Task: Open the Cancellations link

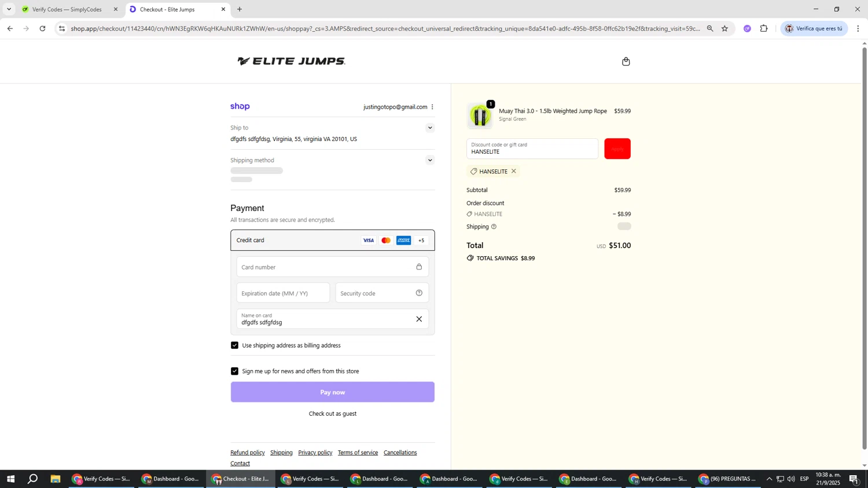Action: 400,453
